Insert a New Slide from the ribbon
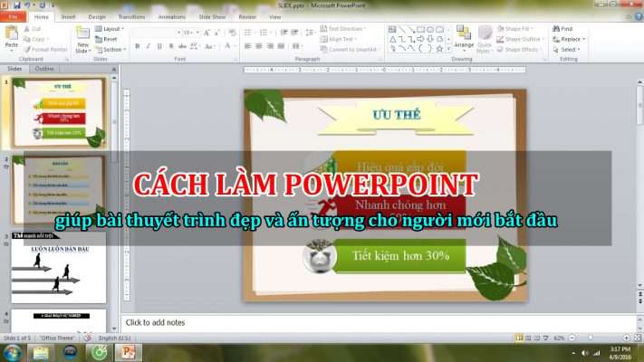The image size is (644, 362). (83, 39)
